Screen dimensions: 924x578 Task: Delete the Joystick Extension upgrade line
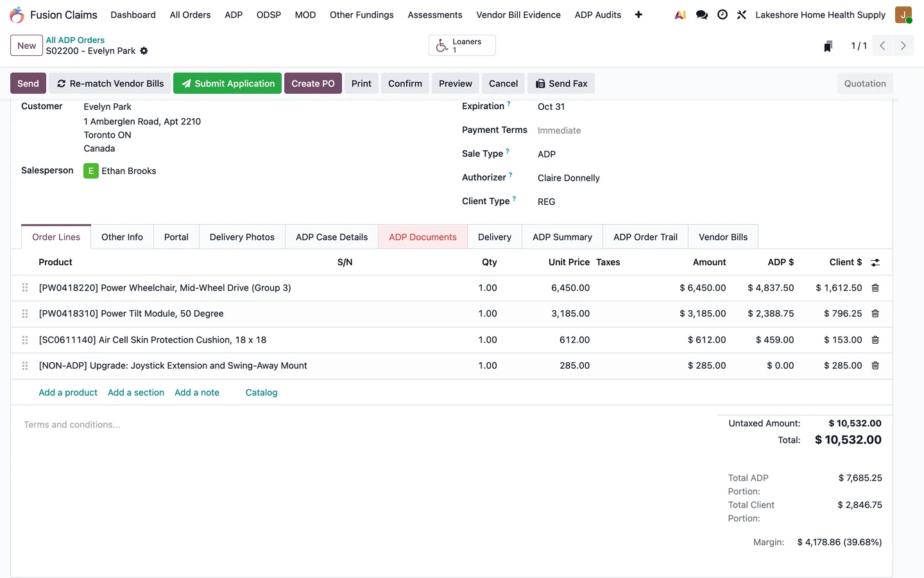pos(875,365)
